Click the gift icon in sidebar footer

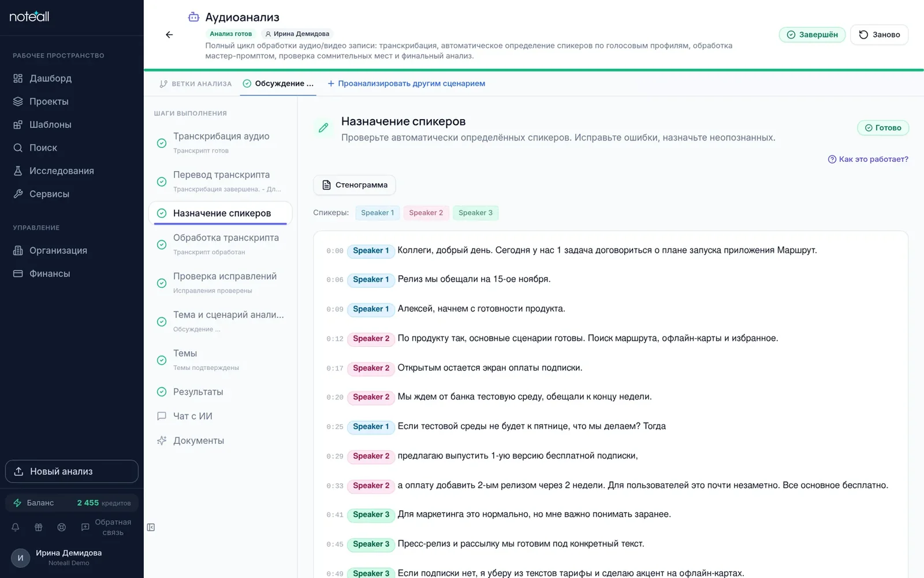pyautogui.click(x=39, y=527)
